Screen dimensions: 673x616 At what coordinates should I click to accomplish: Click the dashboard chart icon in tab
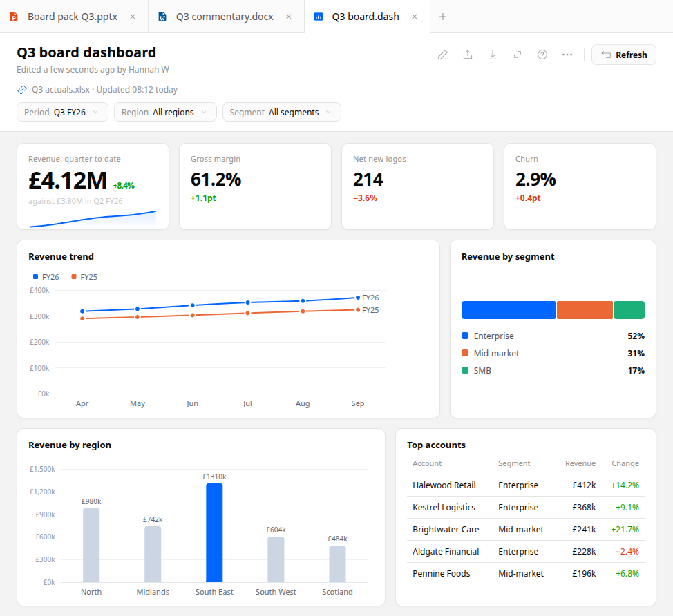point(319,17)
